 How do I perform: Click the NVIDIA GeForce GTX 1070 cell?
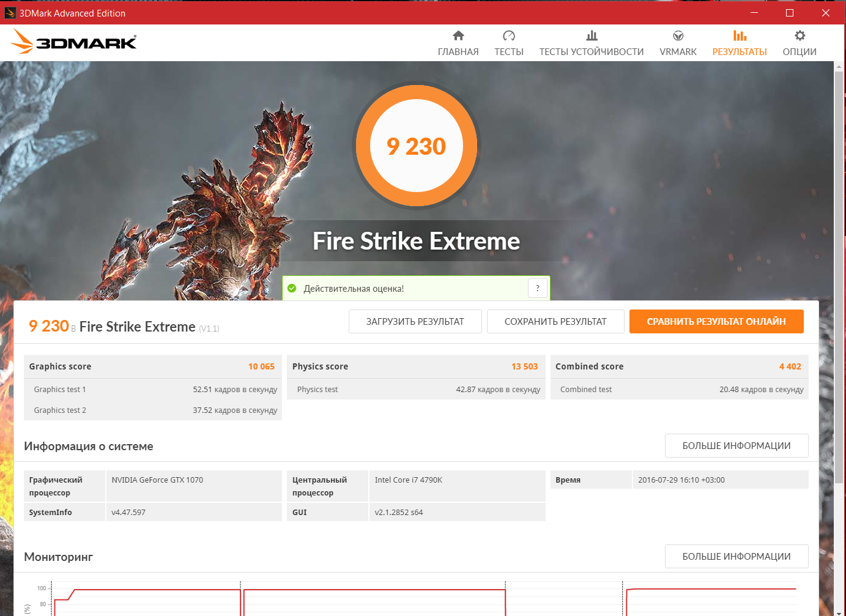pyautogui.click(x=194, y=486)
